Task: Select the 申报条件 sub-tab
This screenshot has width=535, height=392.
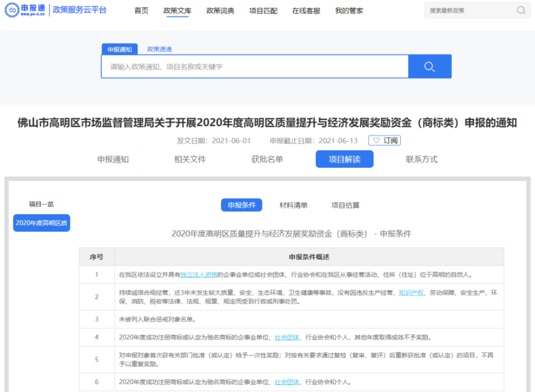Action: [x=242, y=205]
